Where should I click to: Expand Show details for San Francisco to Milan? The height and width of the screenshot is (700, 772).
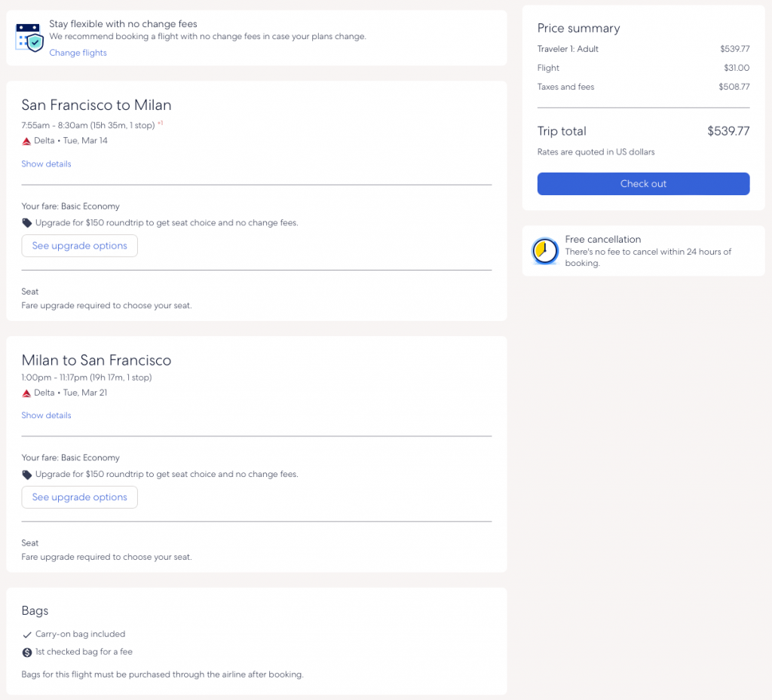(46, 164)
